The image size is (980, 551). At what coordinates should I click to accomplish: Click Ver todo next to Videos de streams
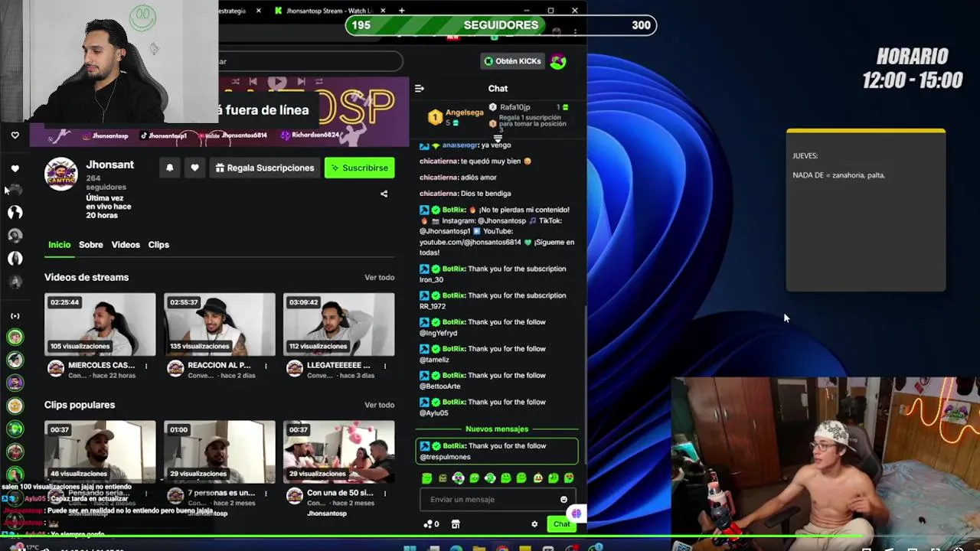click(x=379, y=278)
